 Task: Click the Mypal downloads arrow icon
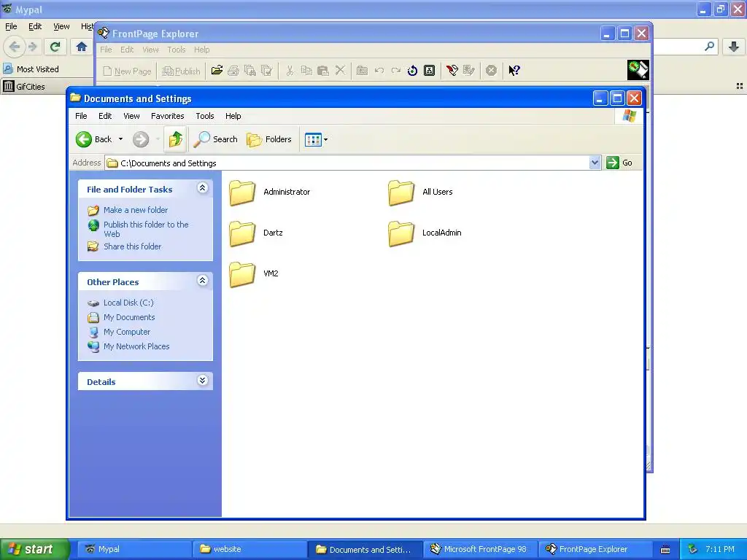(x=734, y=47)
